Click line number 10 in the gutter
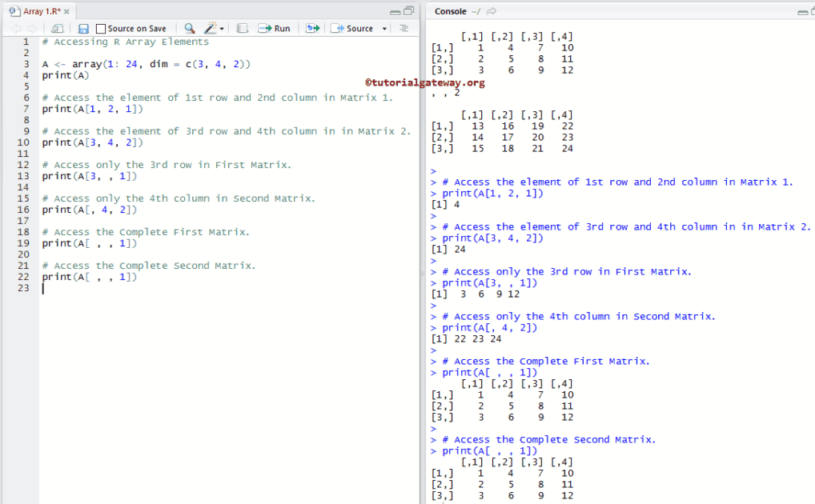 pos(24,142)
